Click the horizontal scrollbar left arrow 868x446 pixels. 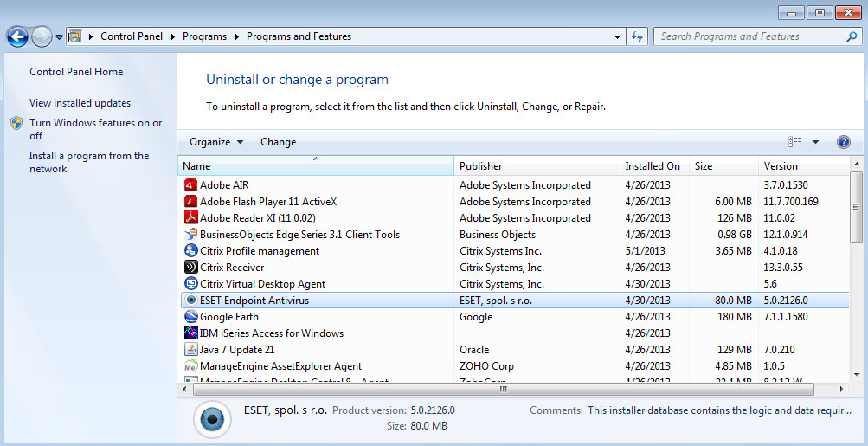tap(185, 390)
